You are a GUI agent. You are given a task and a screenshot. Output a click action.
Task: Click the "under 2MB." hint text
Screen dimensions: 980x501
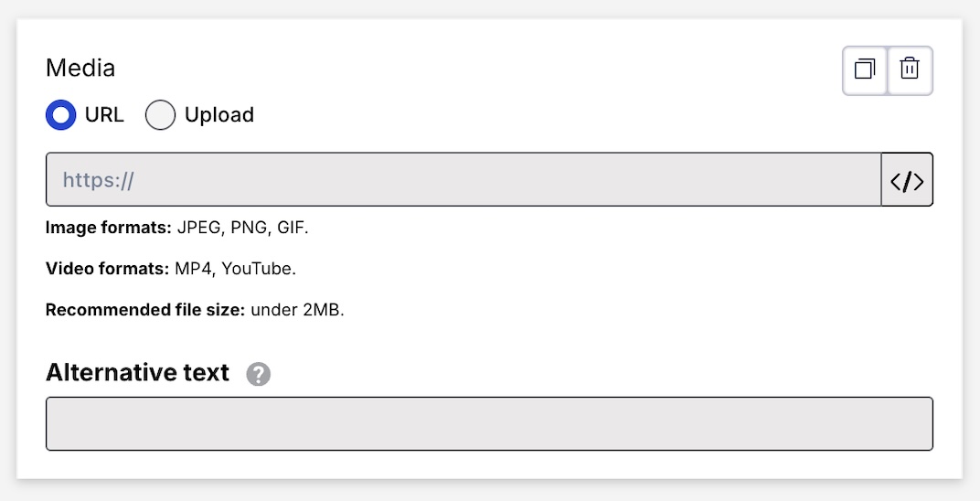[x=297, y=310]
